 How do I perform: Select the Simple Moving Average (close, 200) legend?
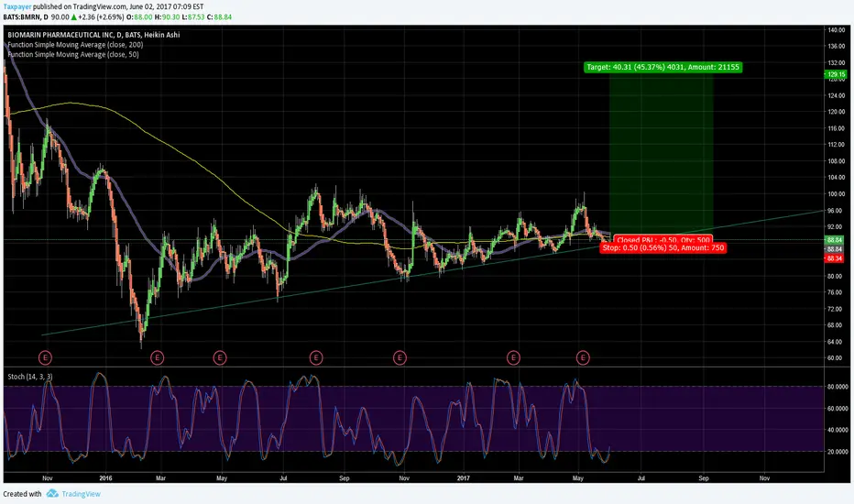(x=75, y=45)
